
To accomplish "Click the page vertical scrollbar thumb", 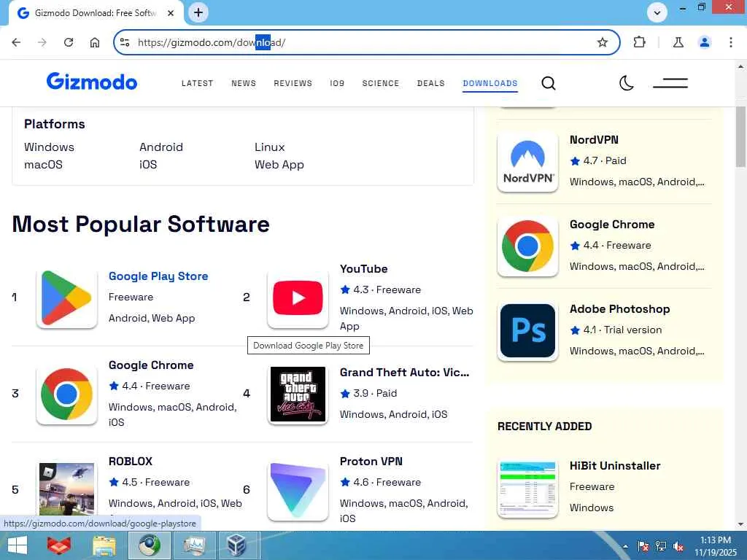I will tap(740, 136).
